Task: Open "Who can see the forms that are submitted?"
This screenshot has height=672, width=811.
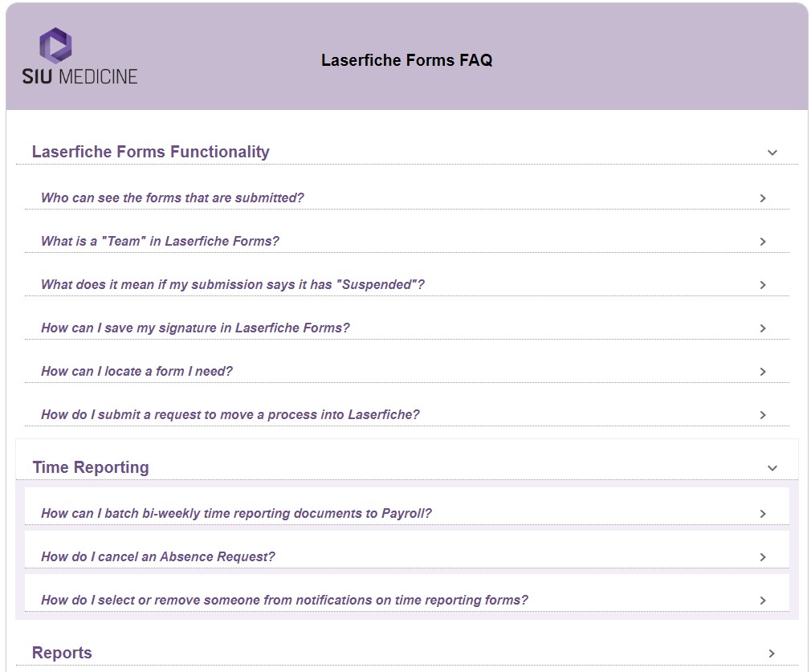Action: point(173,198)
